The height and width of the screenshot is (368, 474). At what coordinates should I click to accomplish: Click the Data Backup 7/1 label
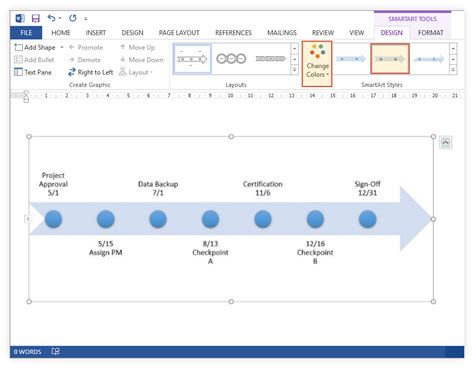(x=158, y=188)
